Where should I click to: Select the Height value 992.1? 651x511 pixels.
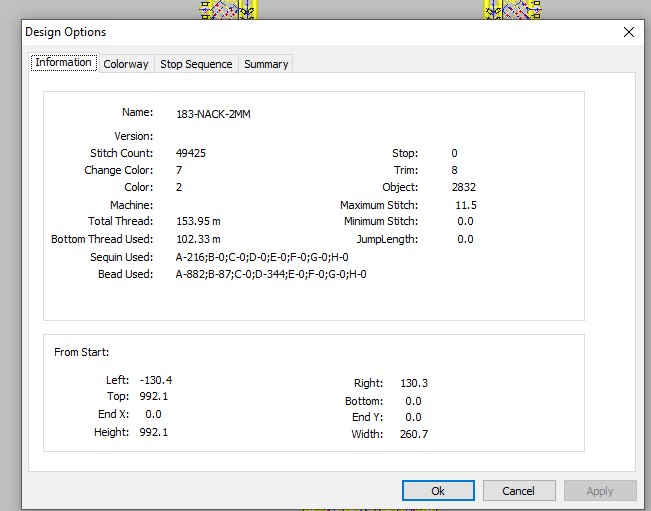(x=154, y=433)
